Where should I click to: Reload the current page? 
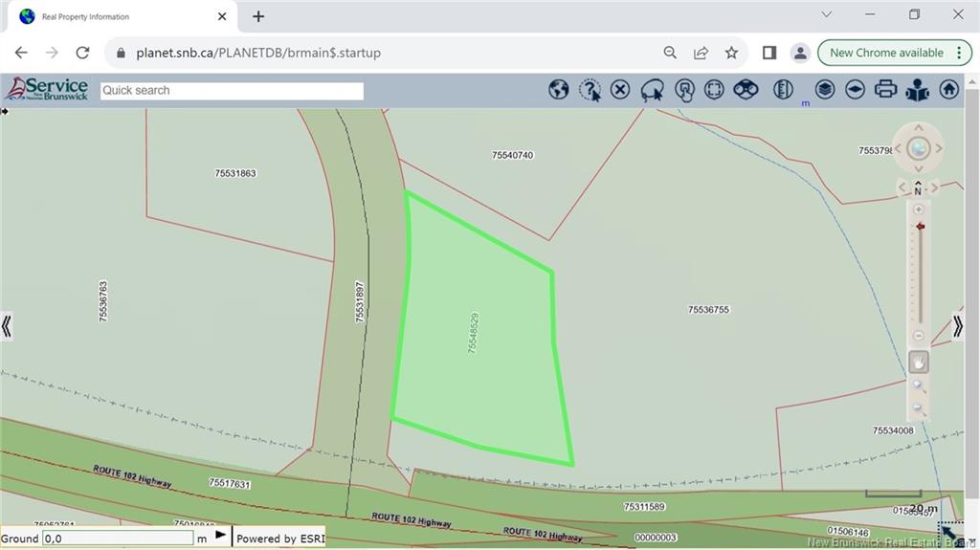(x=82, y=53)
